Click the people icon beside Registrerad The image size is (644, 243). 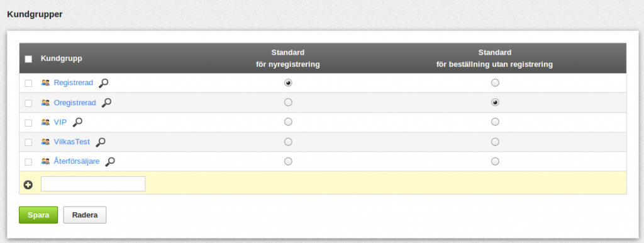pos(45,82)
